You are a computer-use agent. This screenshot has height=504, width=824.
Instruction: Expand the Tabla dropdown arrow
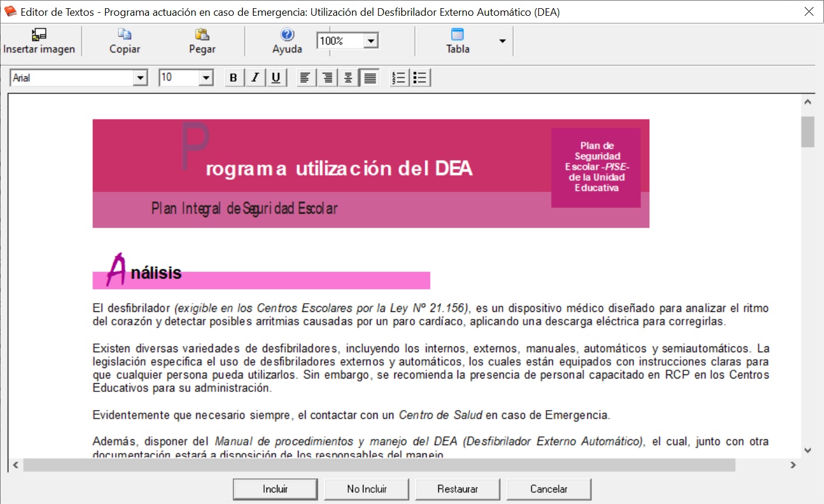[x=503, y=41]
